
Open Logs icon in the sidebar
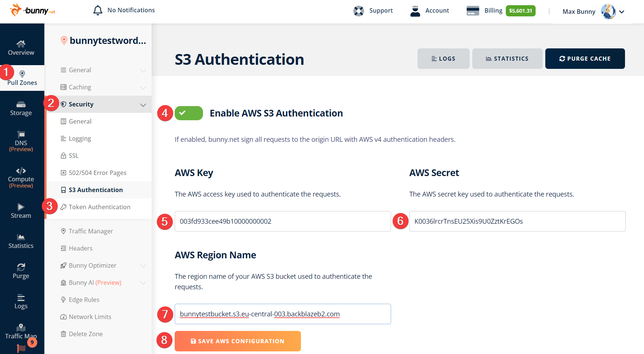click(21, 297)
